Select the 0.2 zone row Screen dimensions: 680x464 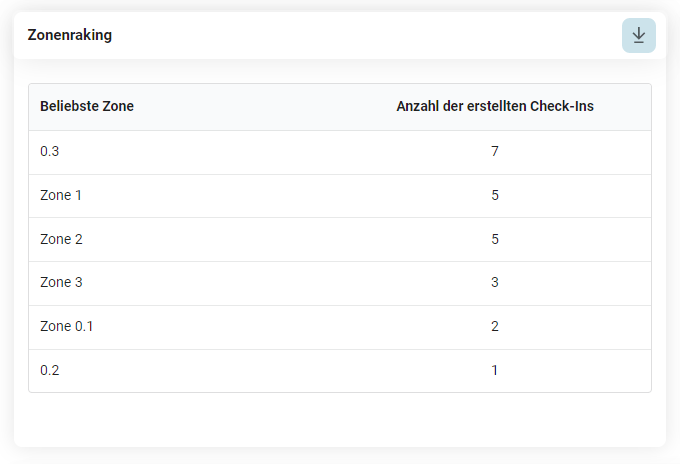click(340, 370)
